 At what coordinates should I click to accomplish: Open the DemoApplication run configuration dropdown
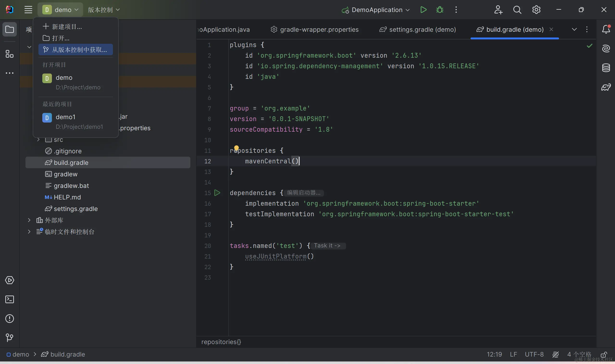click(x=408, y=10)
